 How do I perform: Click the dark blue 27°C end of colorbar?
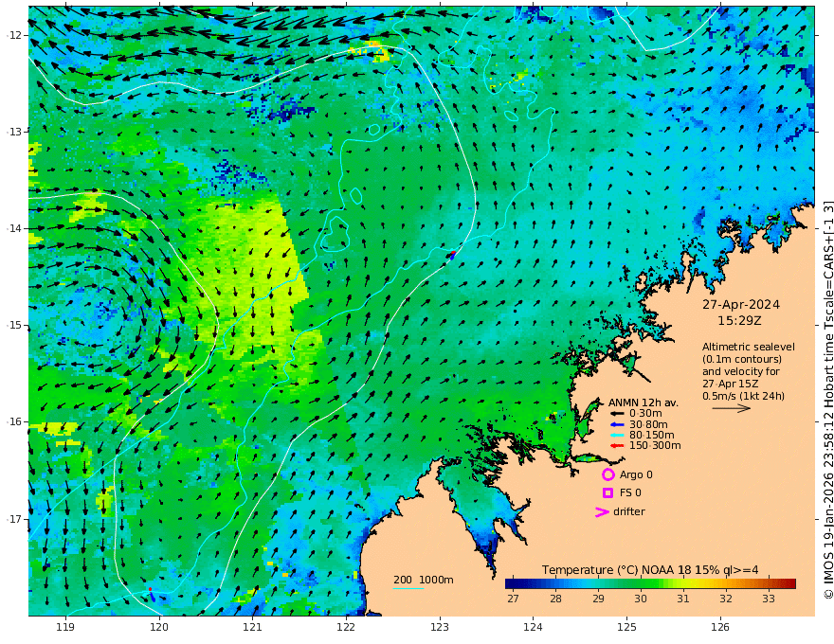[512, 584]
